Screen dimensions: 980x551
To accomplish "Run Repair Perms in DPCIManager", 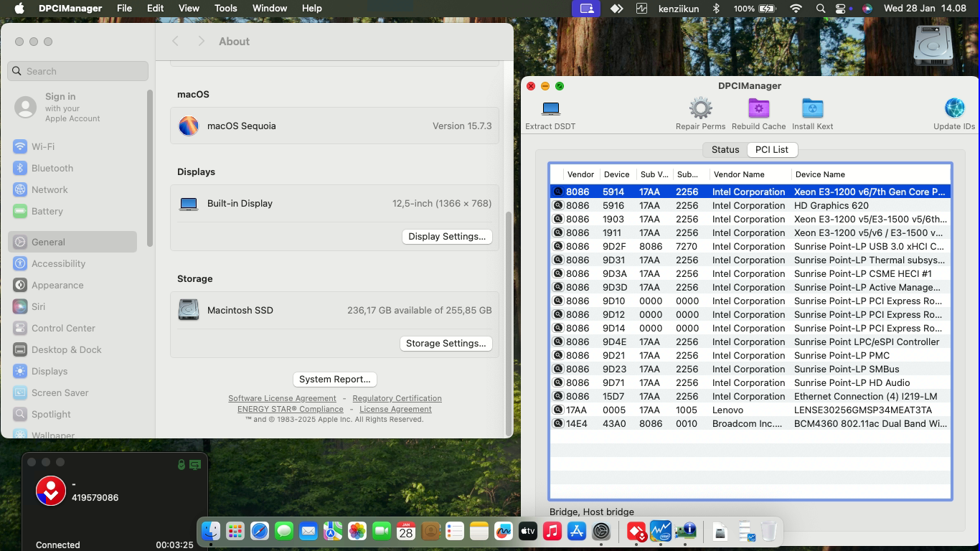I will point(701,108).
